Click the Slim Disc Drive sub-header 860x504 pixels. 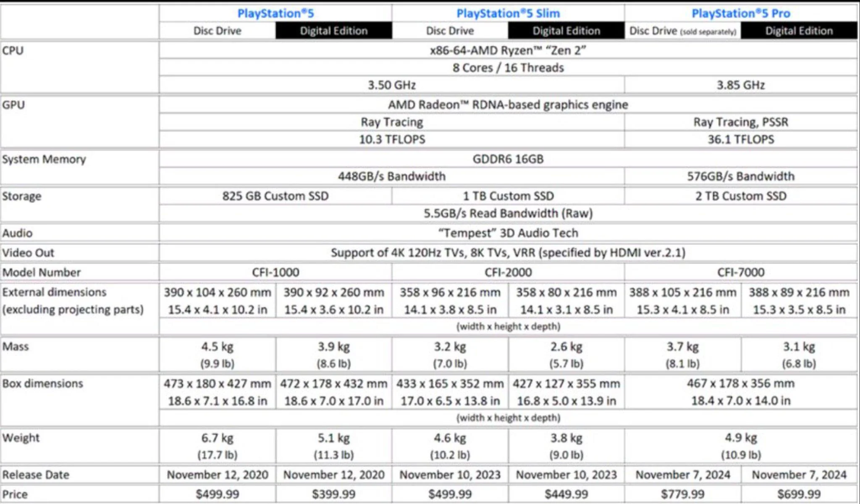click(x=449, y=31)
